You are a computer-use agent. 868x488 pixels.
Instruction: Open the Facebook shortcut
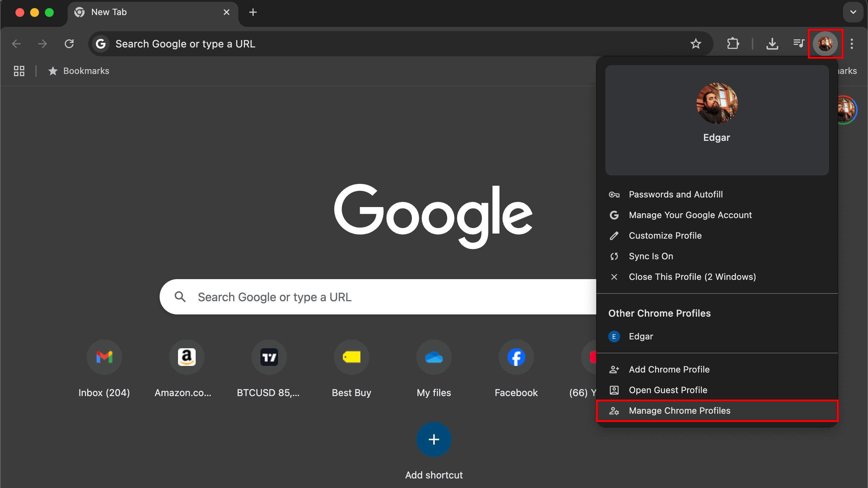coord(516,357)
